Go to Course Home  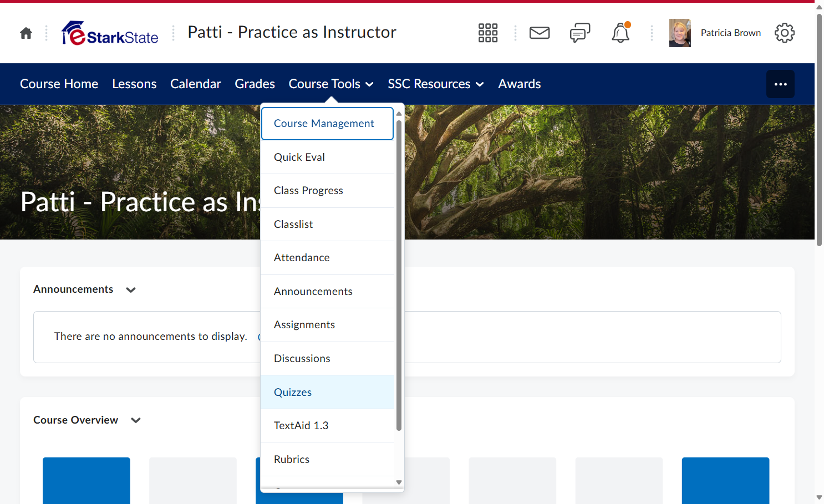click(x=59, y=84)
